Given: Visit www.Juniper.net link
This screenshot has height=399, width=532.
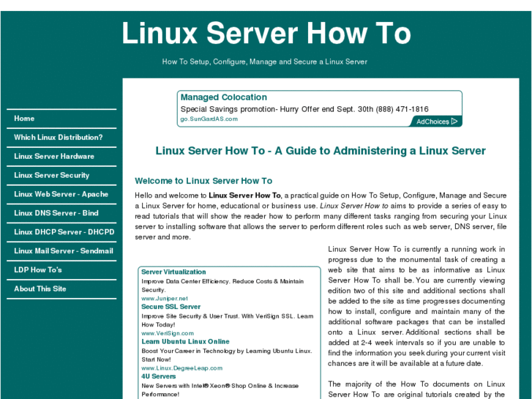Looking at the screenshot, I should pos(165,299).
